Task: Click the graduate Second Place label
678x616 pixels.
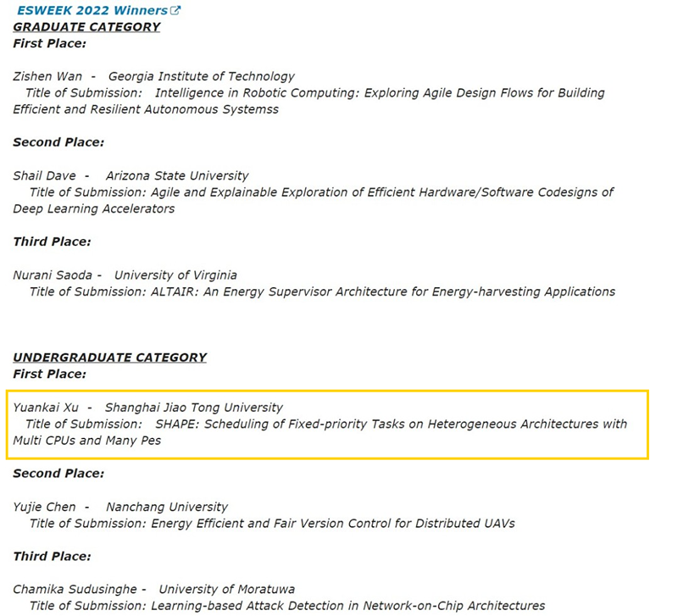Action: 58,142
